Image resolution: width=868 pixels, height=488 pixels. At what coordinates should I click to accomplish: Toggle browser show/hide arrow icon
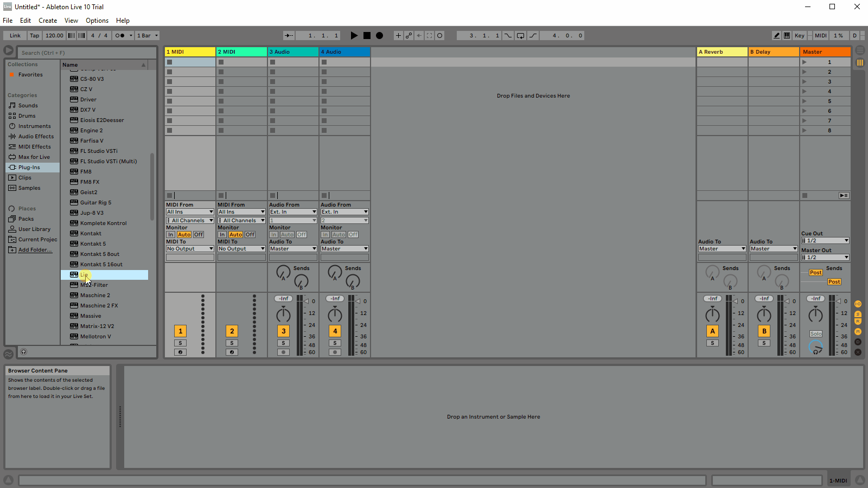point(9,50)
